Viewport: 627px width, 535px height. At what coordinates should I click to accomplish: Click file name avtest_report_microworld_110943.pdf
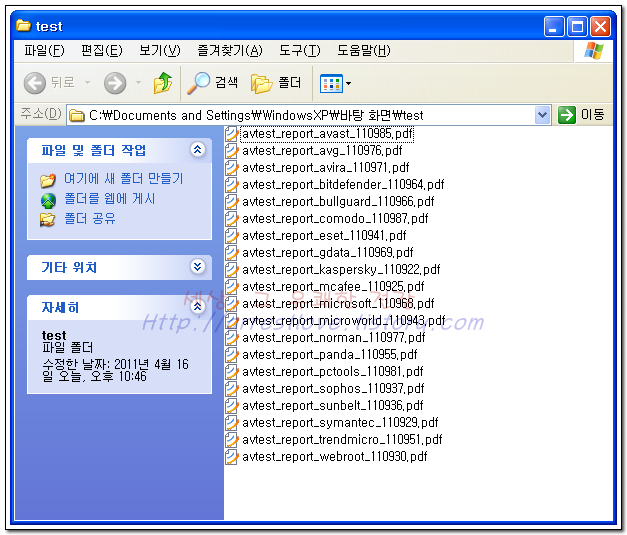coord(343,321)
